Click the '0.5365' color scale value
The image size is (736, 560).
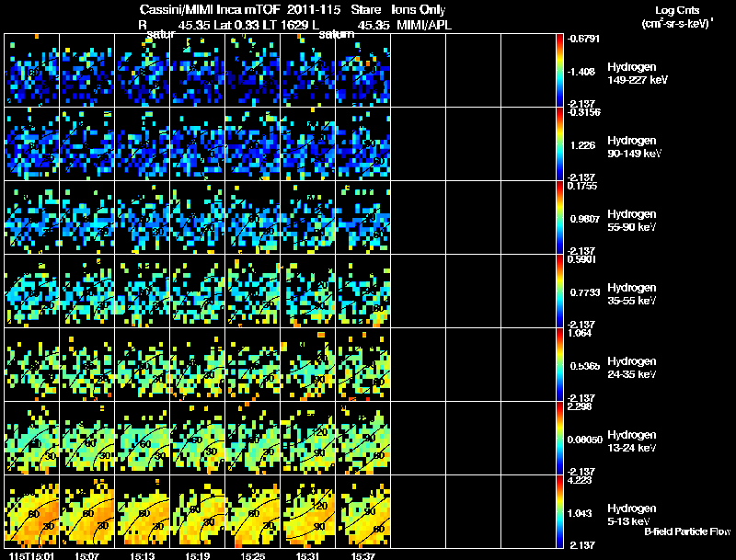pos(585,366)
